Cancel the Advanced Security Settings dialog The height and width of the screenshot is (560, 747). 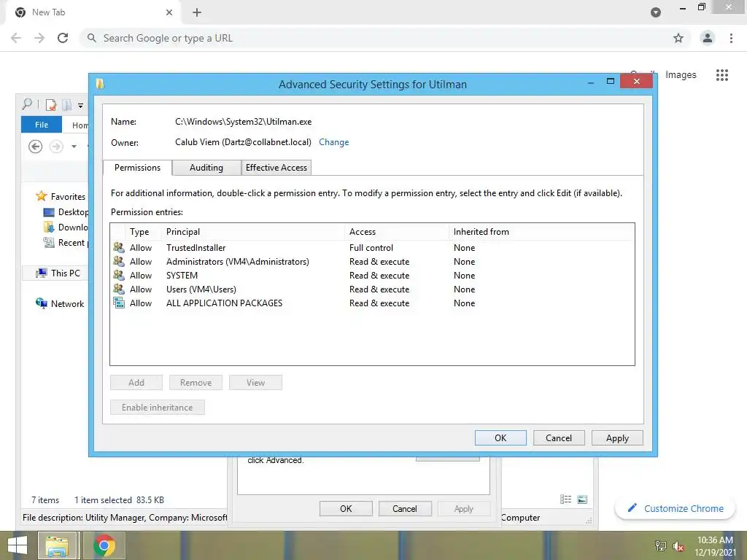tap(559, 437)
